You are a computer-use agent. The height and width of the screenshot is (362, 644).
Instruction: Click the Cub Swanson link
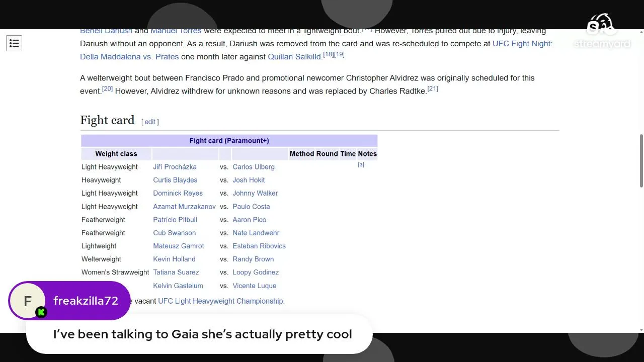(174, 233)
